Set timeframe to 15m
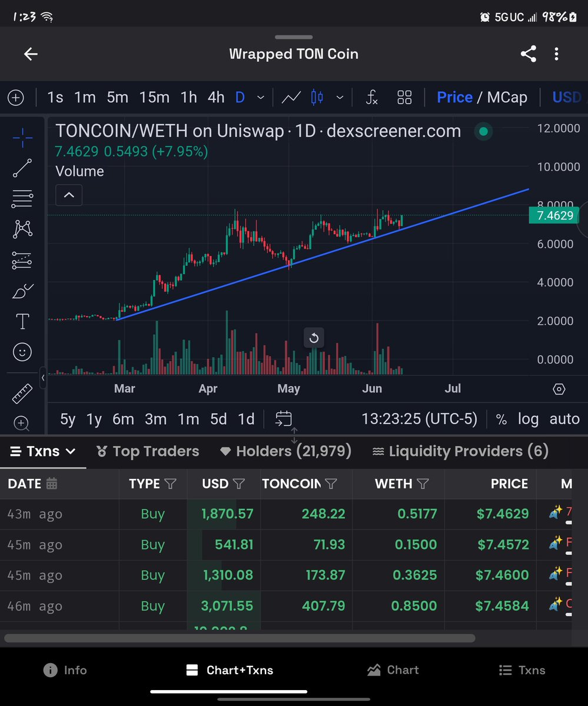This screenshot has height=706, width=588. [x=154, y=98]
